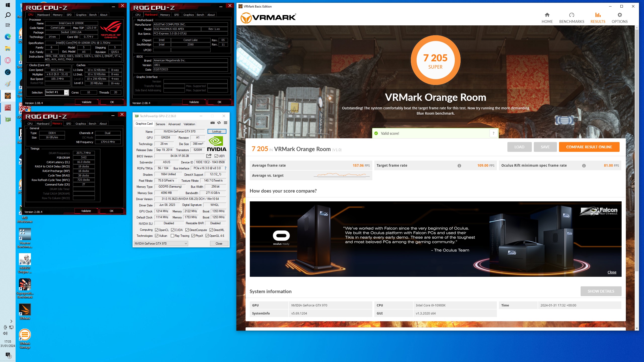Click SAVE button in VRMark
The height and width of the screenshot is (362, 644).
click(545, 147)
